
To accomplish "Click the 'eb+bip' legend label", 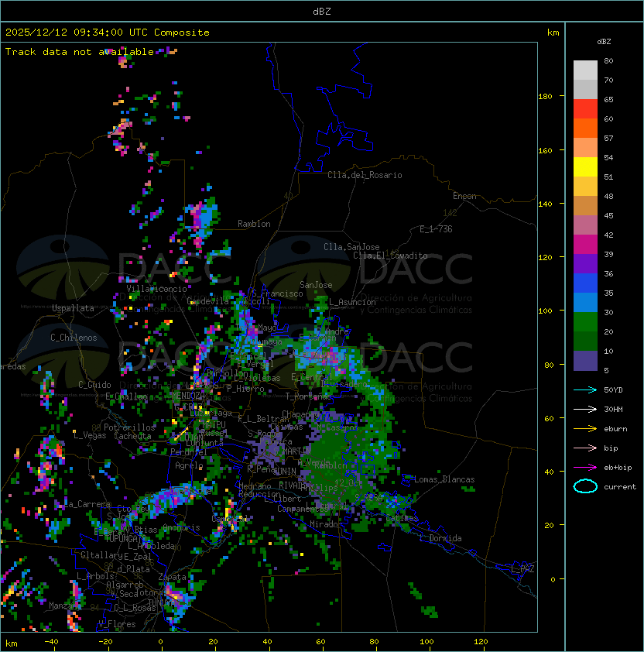I will tap(618, 468).
